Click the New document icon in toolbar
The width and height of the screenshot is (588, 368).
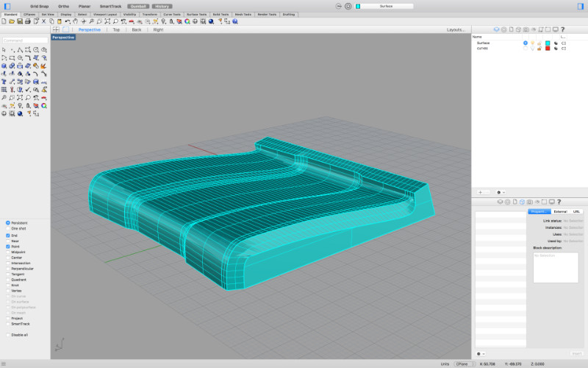point(4,21)
